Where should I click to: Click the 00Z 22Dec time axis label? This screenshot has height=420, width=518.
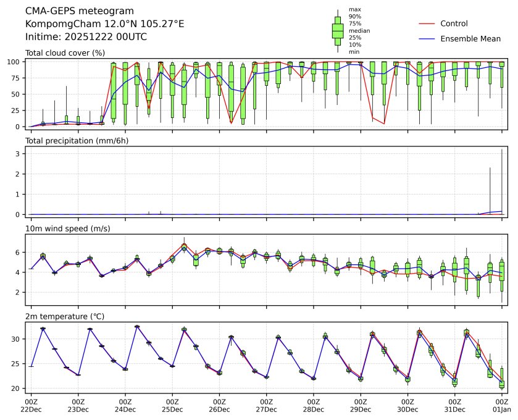[x=31, y=405]
